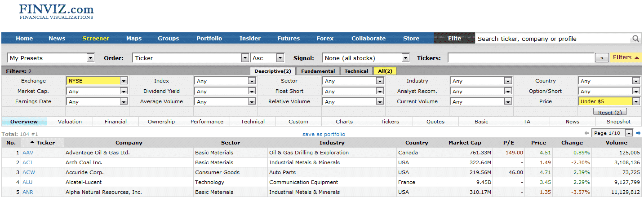Select the Valuation view tab

tap(70, 122)
